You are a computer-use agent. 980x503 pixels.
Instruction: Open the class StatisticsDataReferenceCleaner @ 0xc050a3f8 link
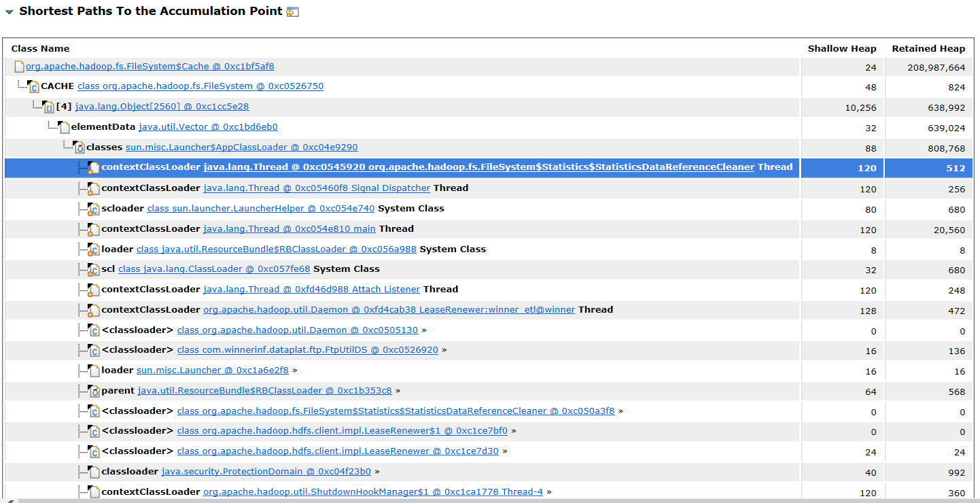pos(396,411)
